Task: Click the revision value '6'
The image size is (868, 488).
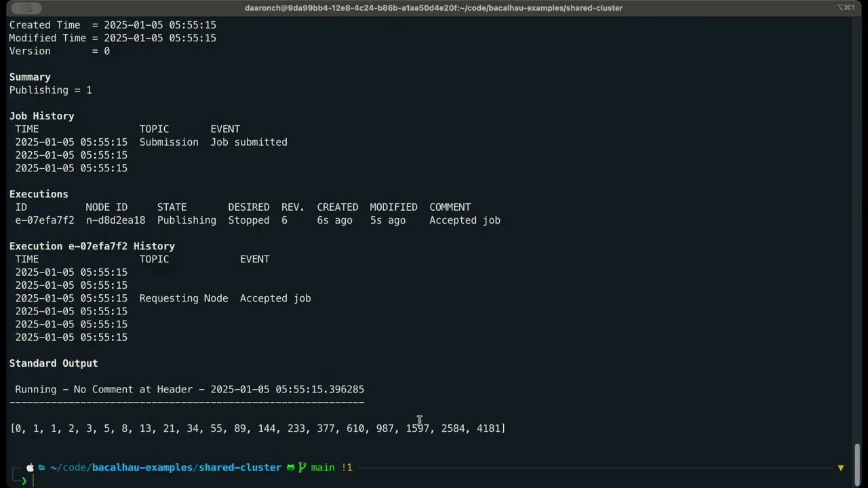Action: [284, 220]
